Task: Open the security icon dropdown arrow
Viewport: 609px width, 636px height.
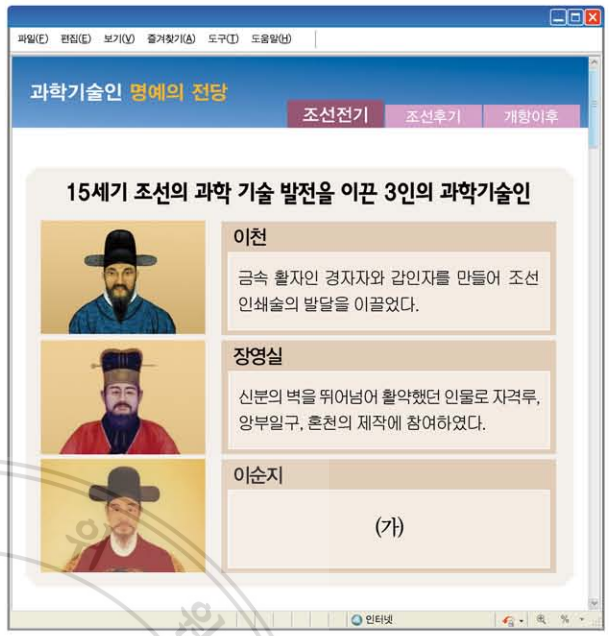Action: [x=521, y=621]
